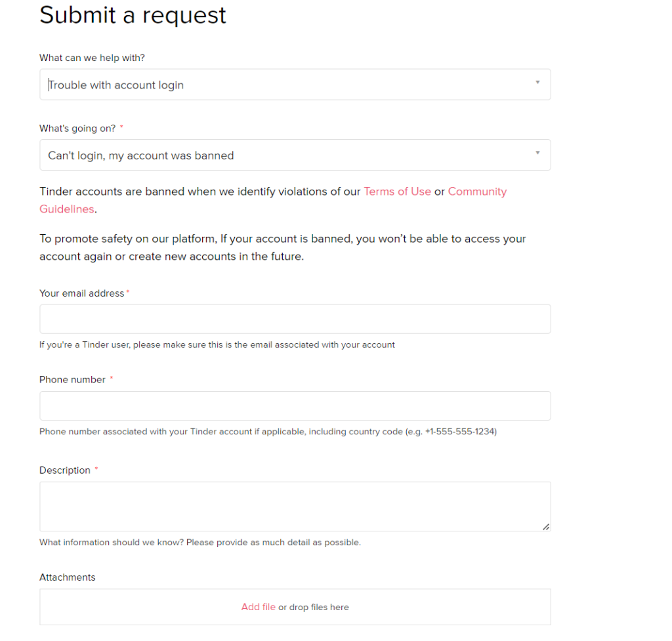Click the 'What's going on?' label

click(77, 129)
